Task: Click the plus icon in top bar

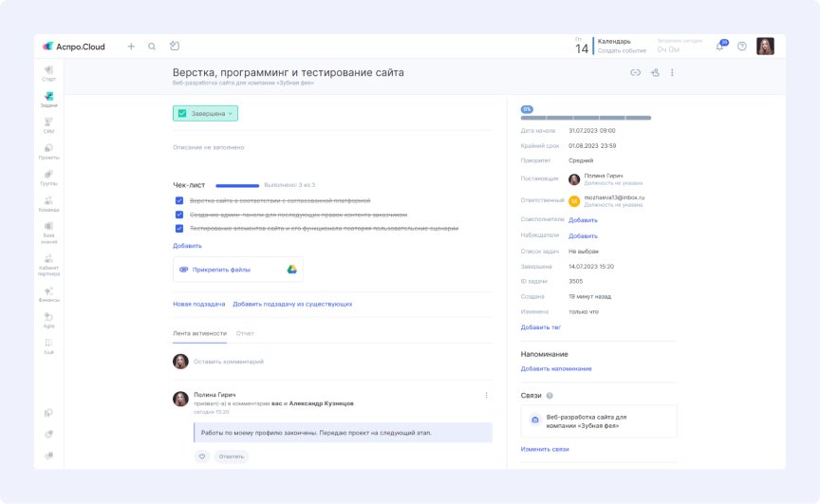Action: coord(131,47)
